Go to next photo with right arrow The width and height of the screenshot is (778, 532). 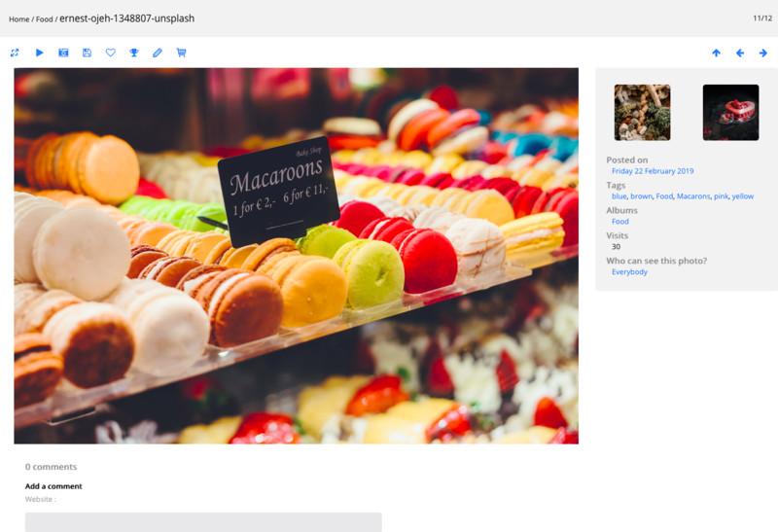(x=763, y=53)
